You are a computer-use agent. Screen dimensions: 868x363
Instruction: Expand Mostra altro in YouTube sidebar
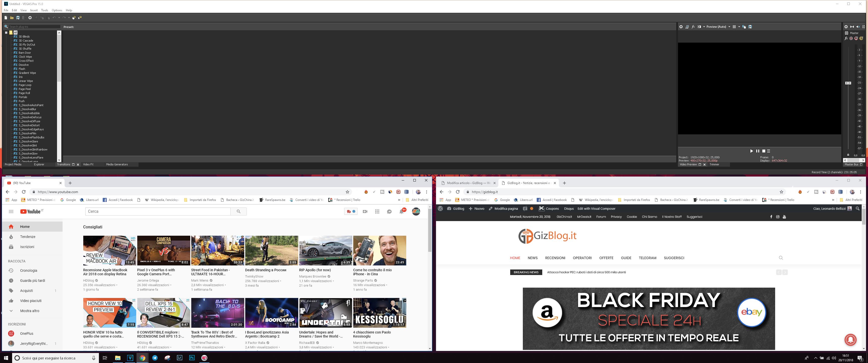coord(30,311)
